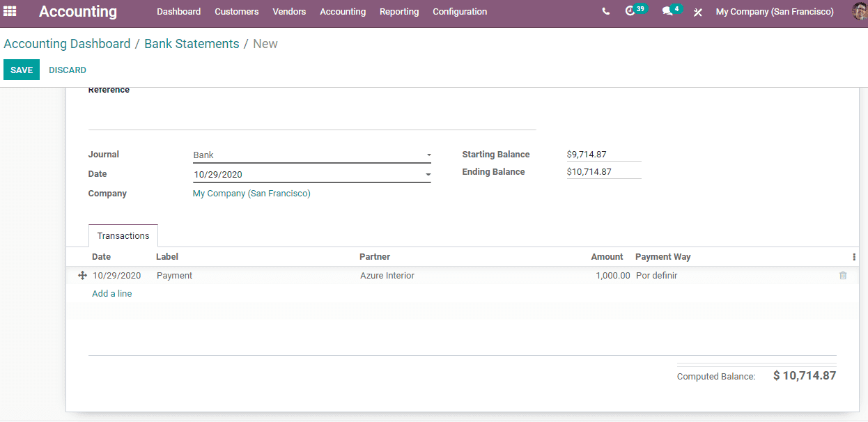Switch company via My Company (San Francisco)
Viewport: 868px width, 422px height.
[775, 12]
